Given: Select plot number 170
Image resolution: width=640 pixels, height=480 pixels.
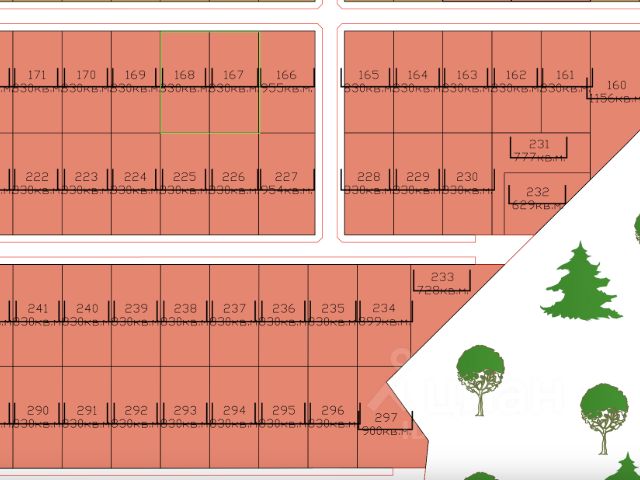Looking at the screenshot, I should [x=86, y=75].
